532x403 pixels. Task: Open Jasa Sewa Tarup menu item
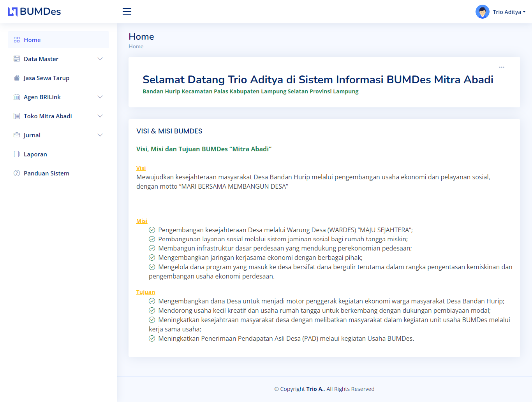coord(46,78)
